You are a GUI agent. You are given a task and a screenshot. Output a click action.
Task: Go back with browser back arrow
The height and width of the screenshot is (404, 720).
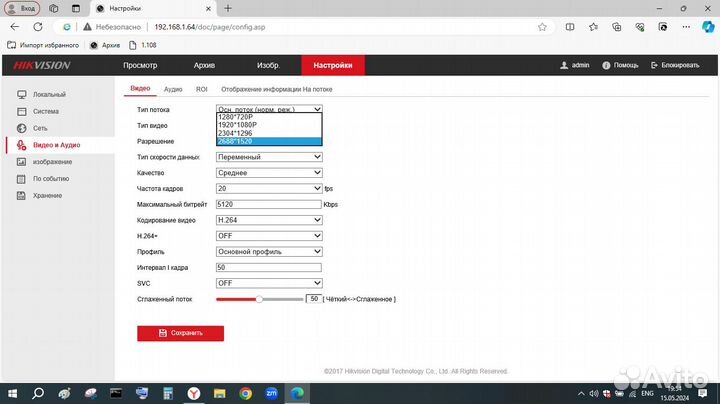click(x=15, y=27)
